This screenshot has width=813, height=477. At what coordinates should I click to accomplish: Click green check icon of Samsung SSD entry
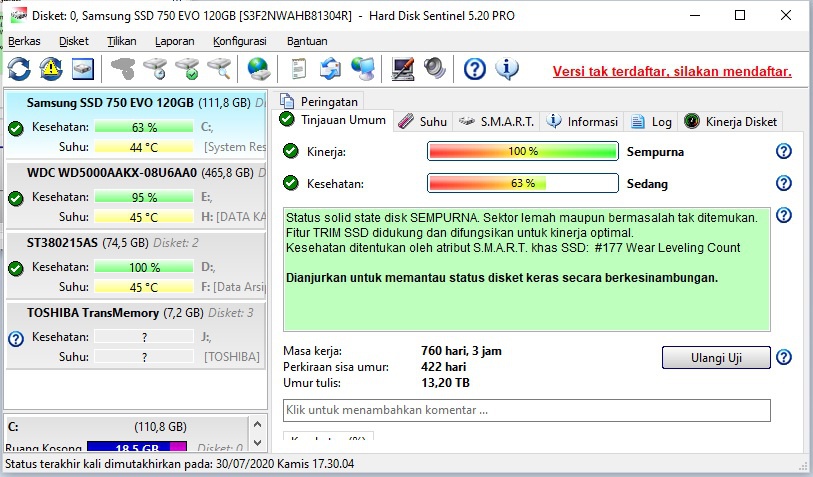16,128
